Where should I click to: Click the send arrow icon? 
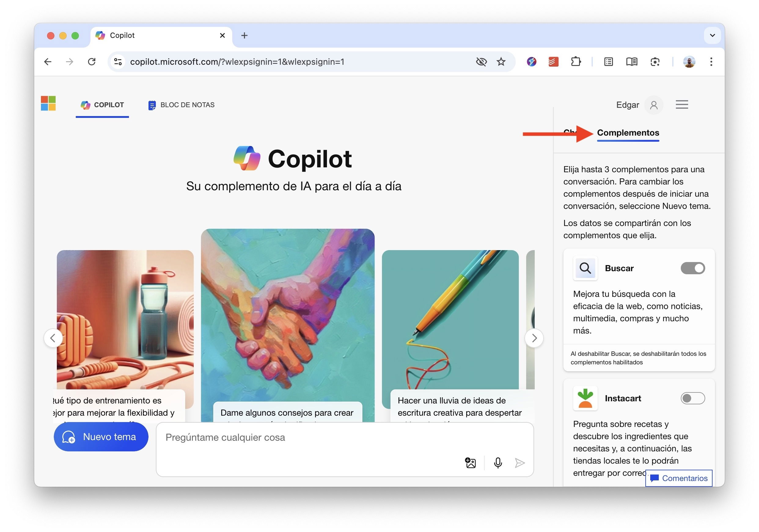pyautogui.click(x=520, y=463)
